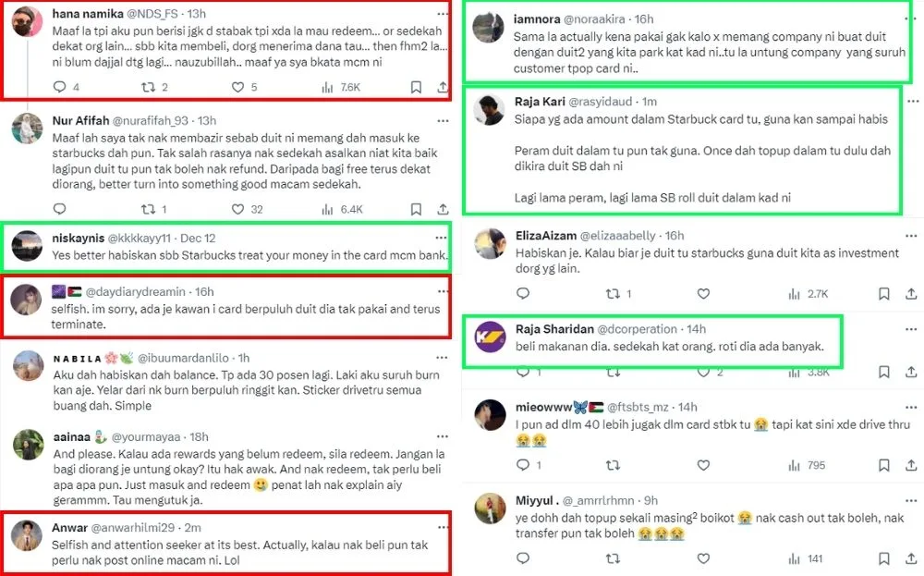
Task: Share Miyyul's tweet
Action: point(911,558)
